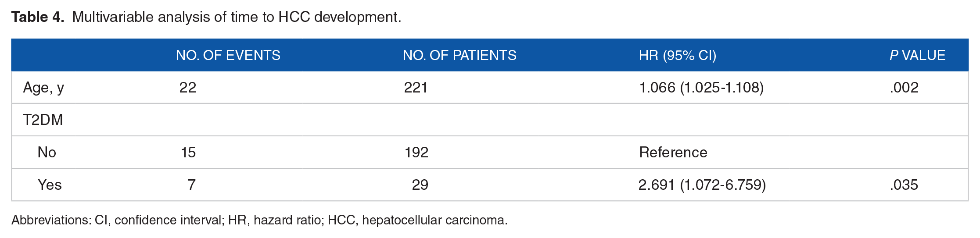Click the HR (95% CI) column header

678,55
